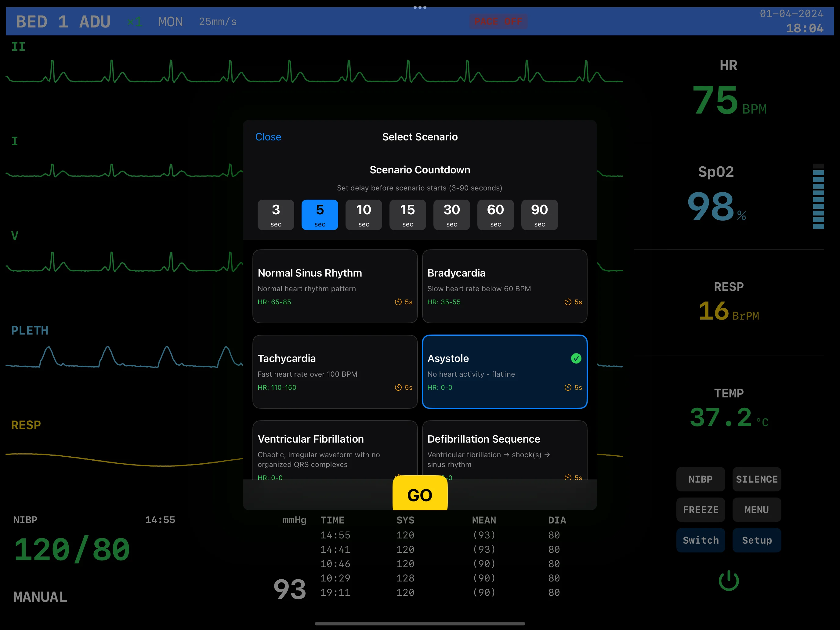Screen dimensions: 840x630
Task: Open the MENU button
Action: point(756,510)
